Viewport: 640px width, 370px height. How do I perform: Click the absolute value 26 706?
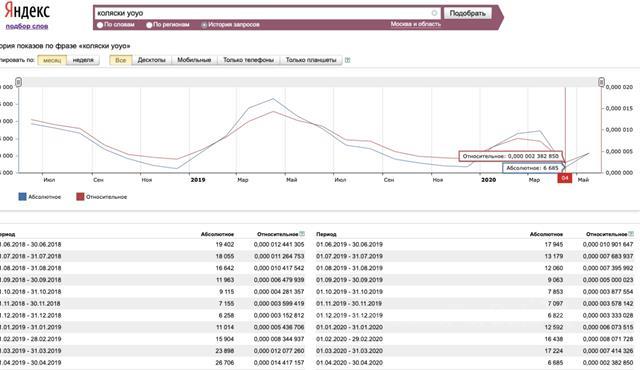225,363
